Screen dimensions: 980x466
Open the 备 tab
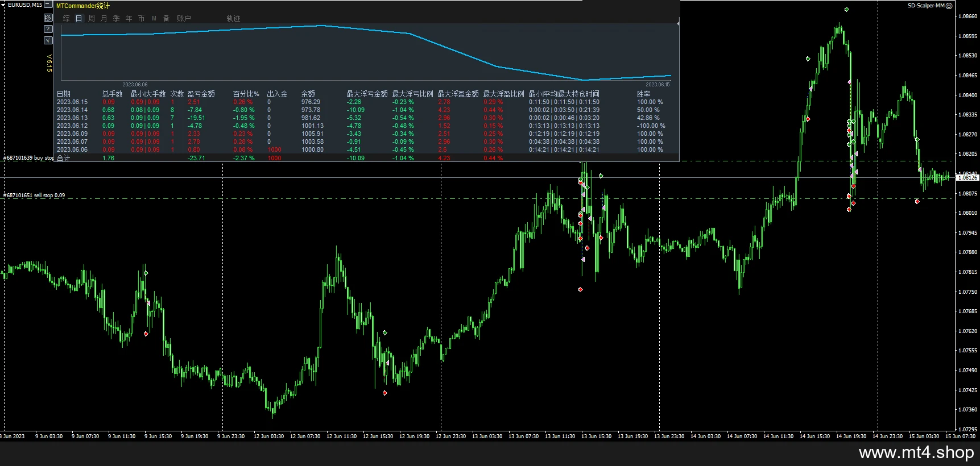pyautogui.click(x=167, y=18)
